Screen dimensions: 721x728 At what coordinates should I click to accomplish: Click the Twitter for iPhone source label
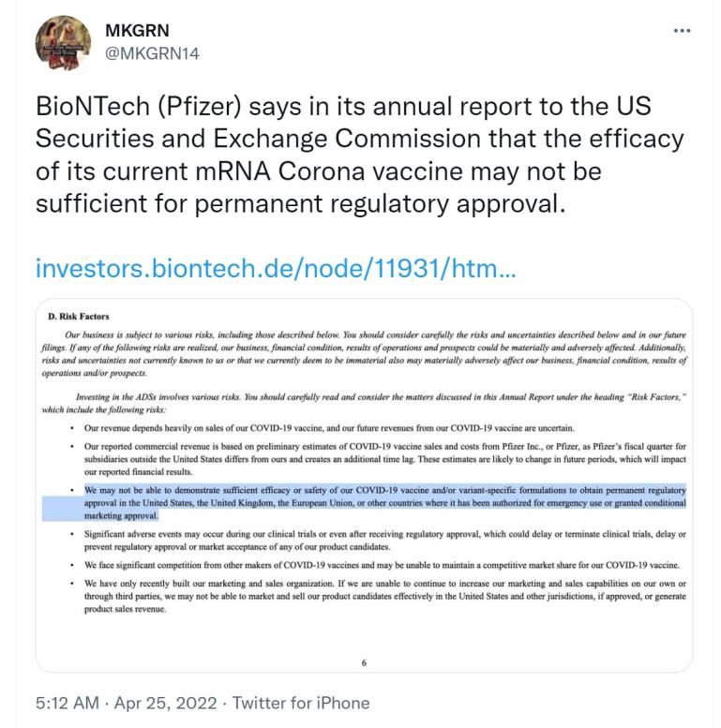301,703
